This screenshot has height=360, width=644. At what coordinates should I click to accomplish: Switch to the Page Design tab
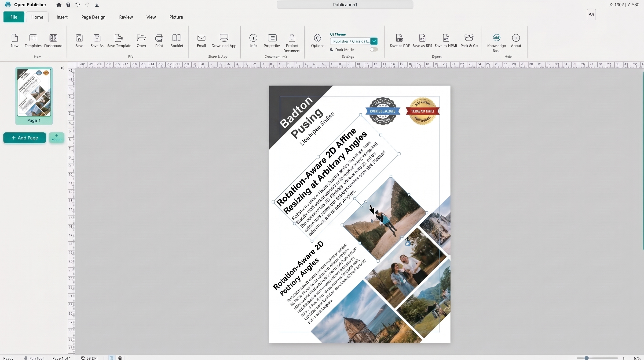(93, 17)
